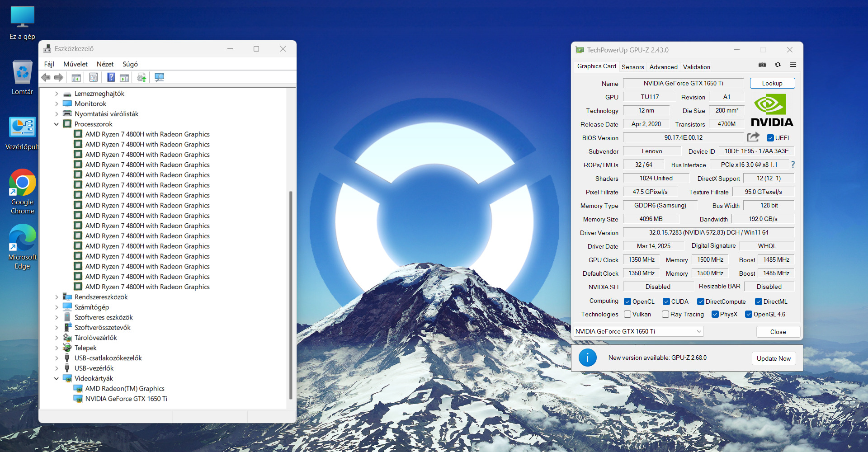The image size is (868, 452).
Task: Expand the Számítógép node
Action: pos(57,307)
